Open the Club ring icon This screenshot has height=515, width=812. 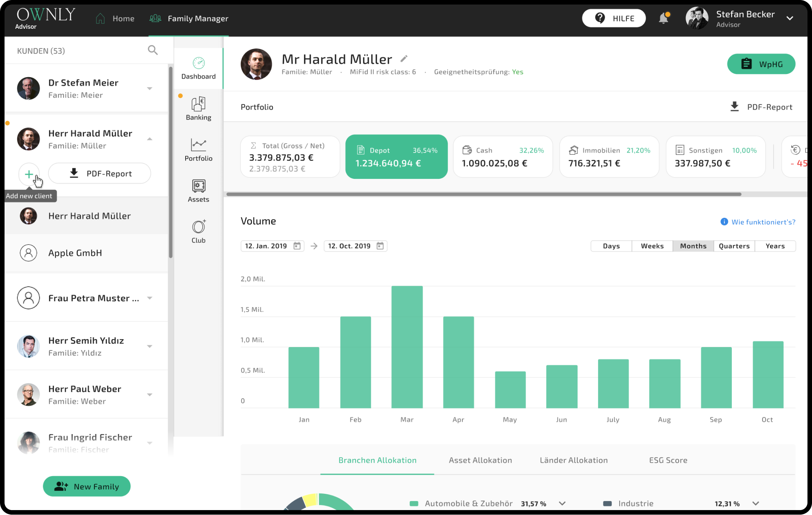(x=198, y=226)
